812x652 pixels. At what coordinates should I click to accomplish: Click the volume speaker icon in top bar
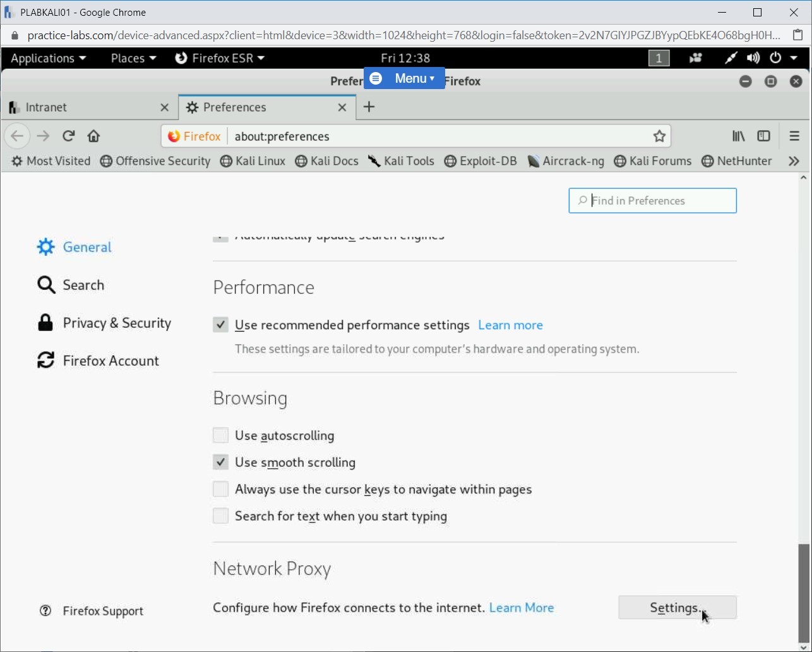coord(753,58)
